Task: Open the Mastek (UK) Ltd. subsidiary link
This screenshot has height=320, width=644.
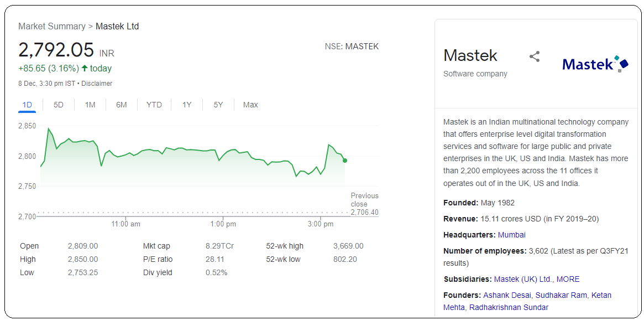Action: click(523, 279)
